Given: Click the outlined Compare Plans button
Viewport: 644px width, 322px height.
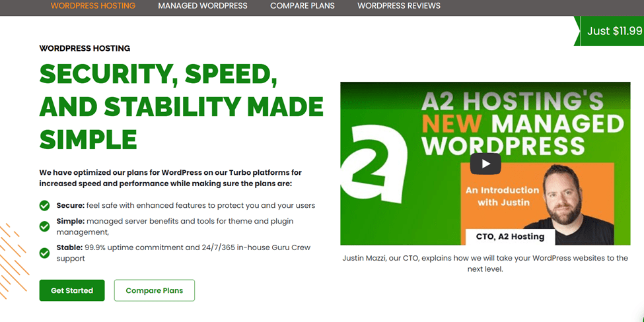Looking at the screenshot, I should pos(154,290).
